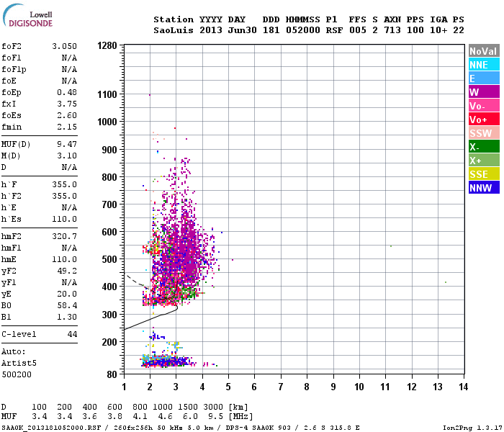504x432 pixels.
Task: Click the yF2 value 49.2
Action: (67, 271)
